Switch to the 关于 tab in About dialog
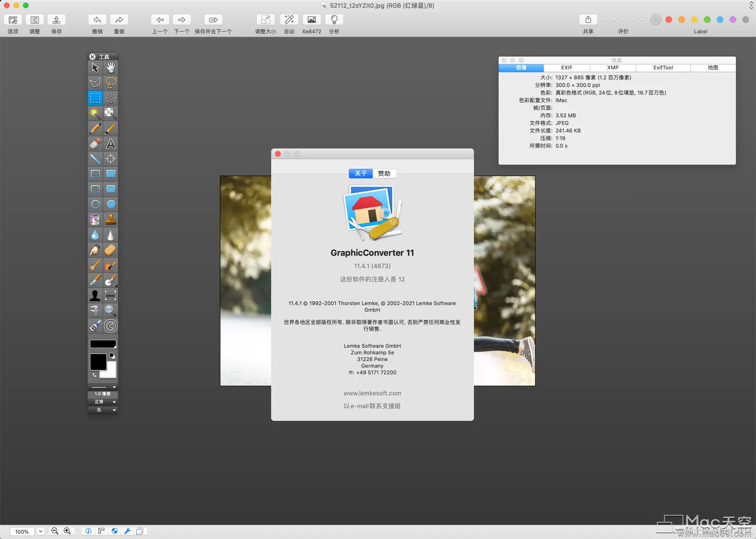Screen dimensions: 756x539 [x=361, y=174]
